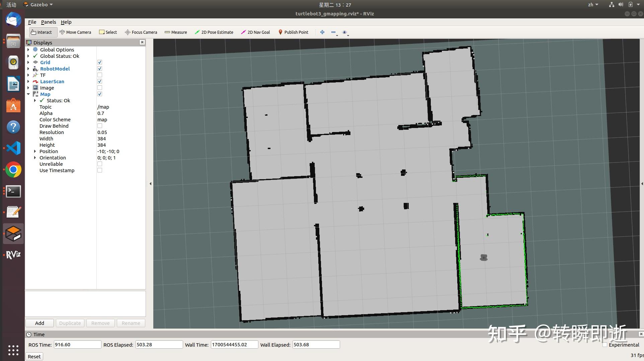Toggle the Draw Behind checkbox
The image size is (644, 361).
point(100,126)
